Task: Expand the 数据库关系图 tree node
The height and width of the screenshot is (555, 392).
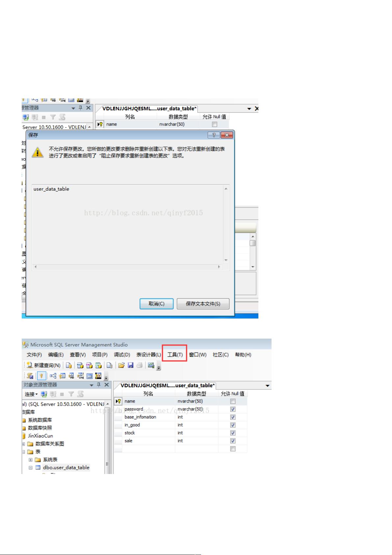Action: tap(23, 444)
